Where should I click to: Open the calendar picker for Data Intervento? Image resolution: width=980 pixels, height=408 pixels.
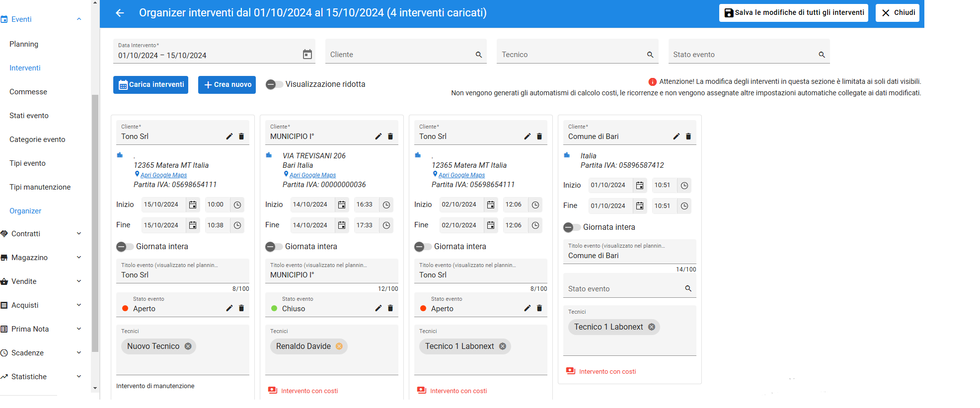[307, 55]
